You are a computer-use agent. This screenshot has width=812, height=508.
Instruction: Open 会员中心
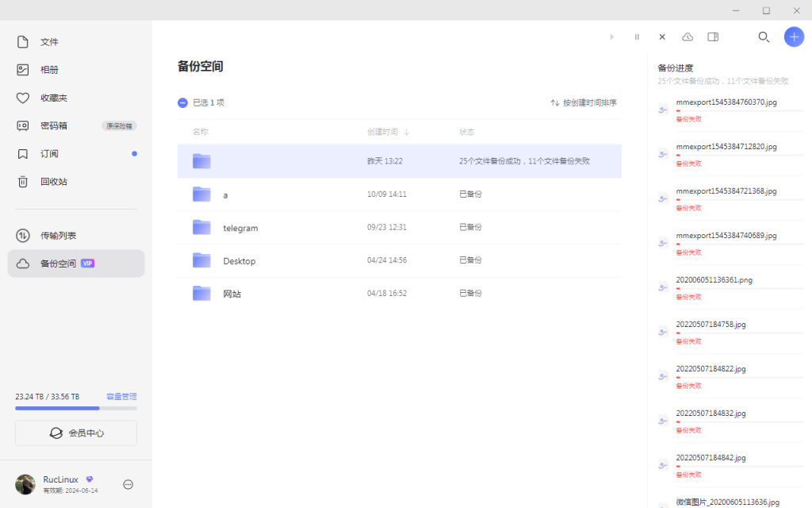coord(75,433)
